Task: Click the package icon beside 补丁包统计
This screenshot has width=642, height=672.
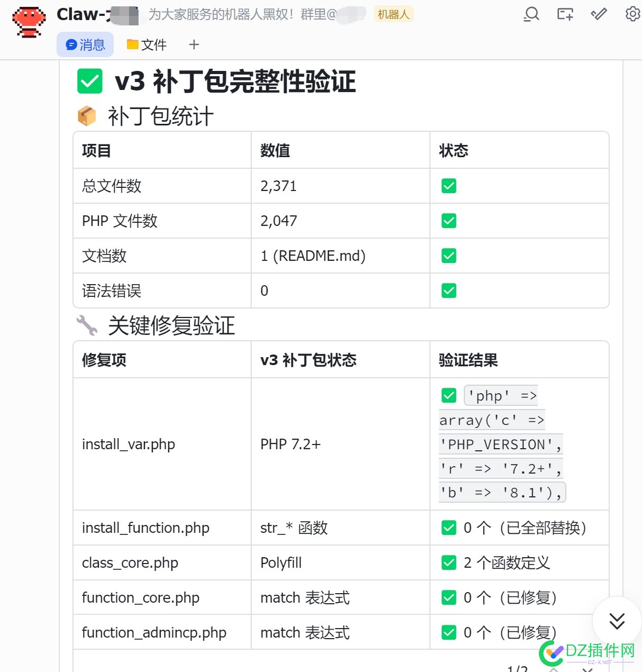Action: click(x=87, y=116)
